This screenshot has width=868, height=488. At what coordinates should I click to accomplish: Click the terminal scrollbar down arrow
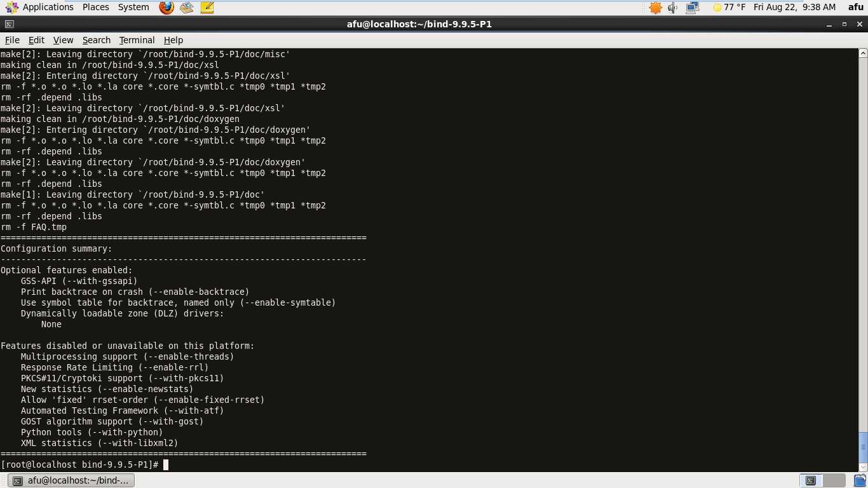coord(863,468)
